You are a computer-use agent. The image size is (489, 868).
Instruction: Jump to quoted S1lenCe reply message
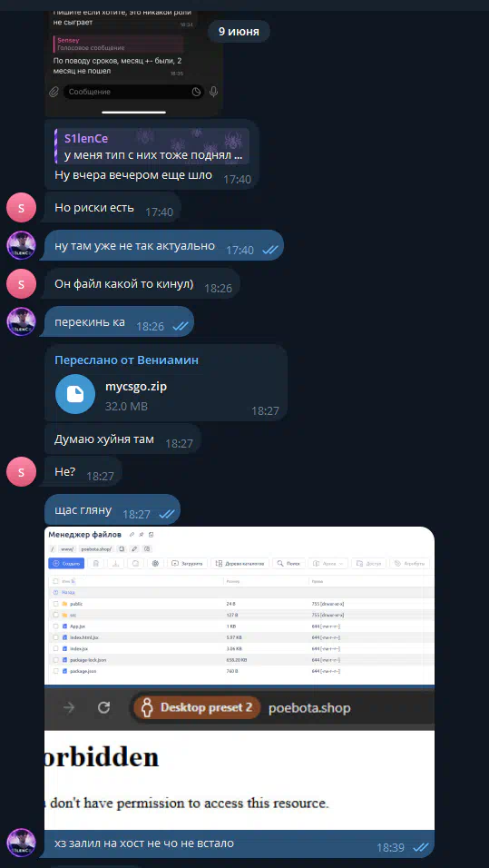(152, 146)
